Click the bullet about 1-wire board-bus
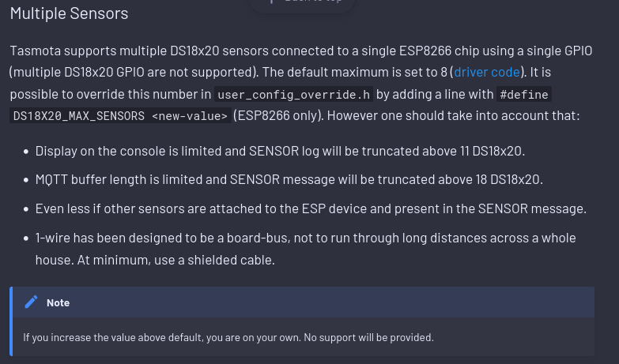Image resolution: width=619 pixels, height=364 pixels. tap(306, 249)
